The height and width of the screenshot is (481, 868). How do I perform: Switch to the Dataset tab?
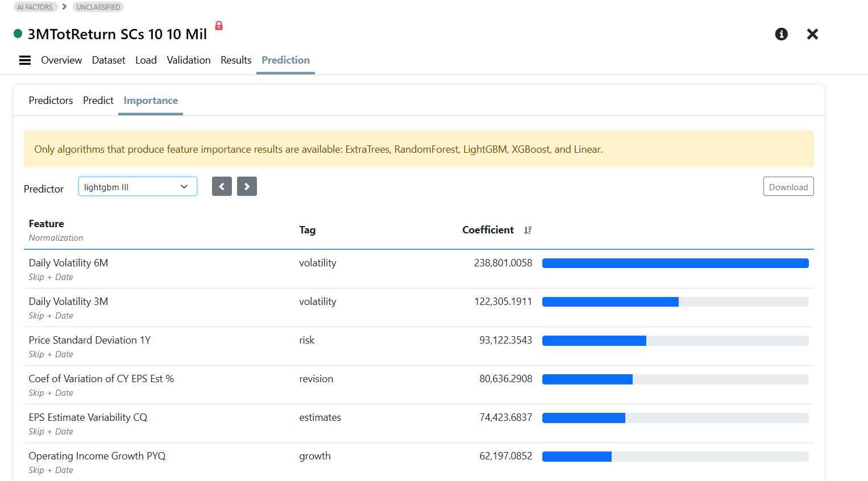[x=109, y=60]
